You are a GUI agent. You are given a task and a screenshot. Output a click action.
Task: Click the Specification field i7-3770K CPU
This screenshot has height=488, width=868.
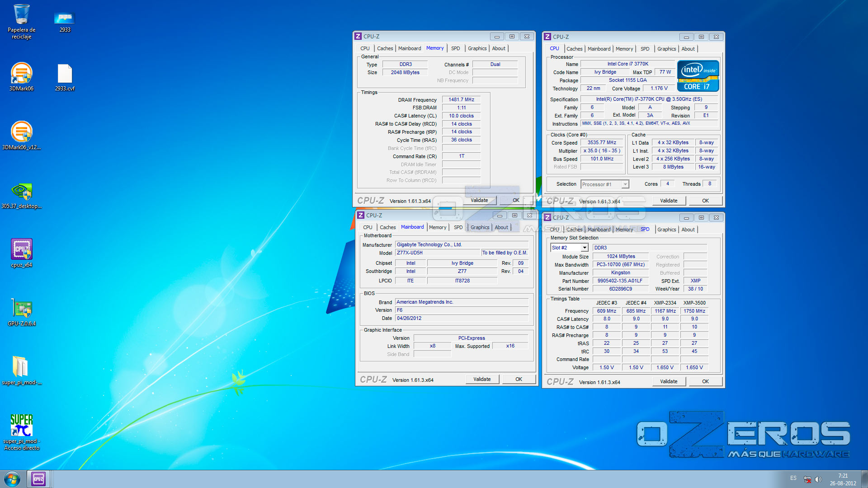[649, 99]
